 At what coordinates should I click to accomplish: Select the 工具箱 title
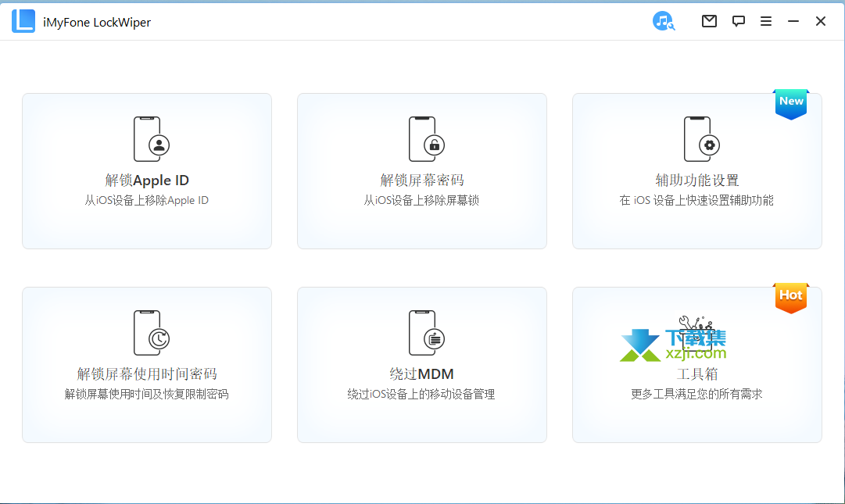click(696, 374)
